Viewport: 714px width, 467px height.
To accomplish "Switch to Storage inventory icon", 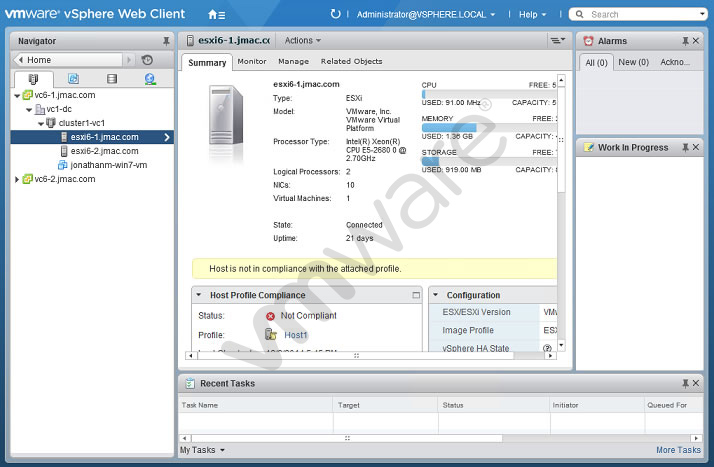I will tap(112, 79).
